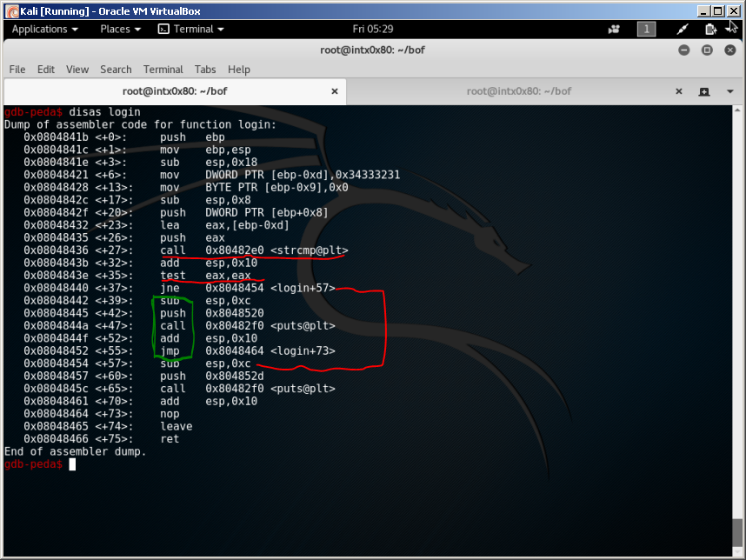The width and height of the screenshot is (746, 560).
Task: Click the gdb-peda prompt input line
Action: [40, 464]
